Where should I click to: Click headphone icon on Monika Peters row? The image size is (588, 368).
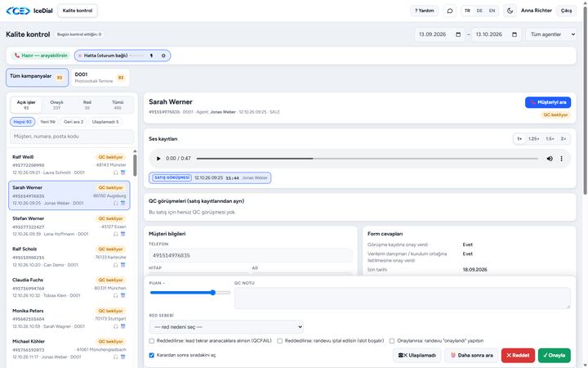coord(115,326)
